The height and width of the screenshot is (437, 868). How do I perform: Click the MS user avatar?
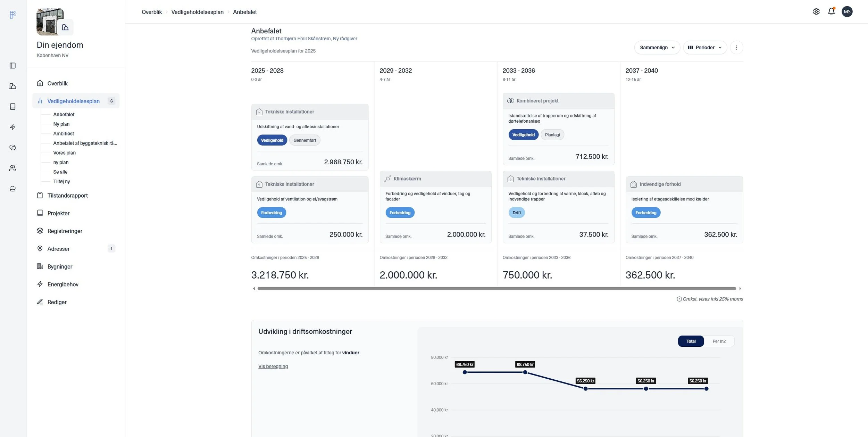[847, 11]
